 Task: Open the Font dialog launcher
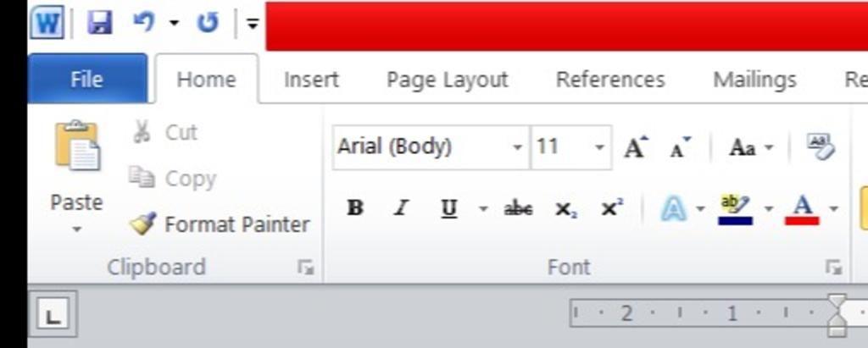pyautogui.click(x=834, y=268)
